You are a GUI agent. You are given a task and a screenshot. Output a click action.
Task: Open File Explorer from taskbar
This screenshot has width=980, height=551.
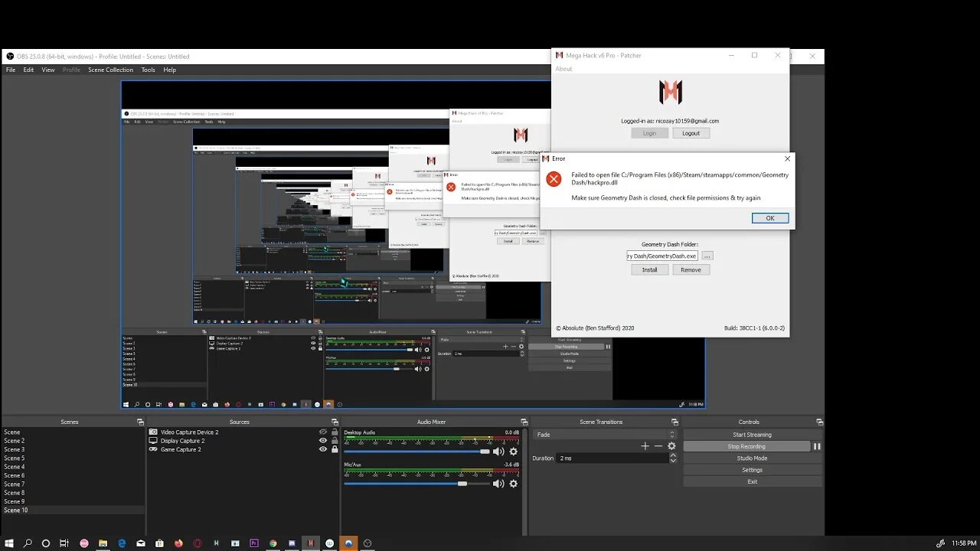[x=103, y=543]
